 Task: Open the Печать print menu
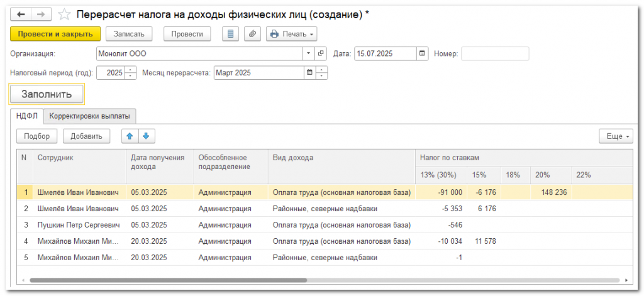coord(292,34)
